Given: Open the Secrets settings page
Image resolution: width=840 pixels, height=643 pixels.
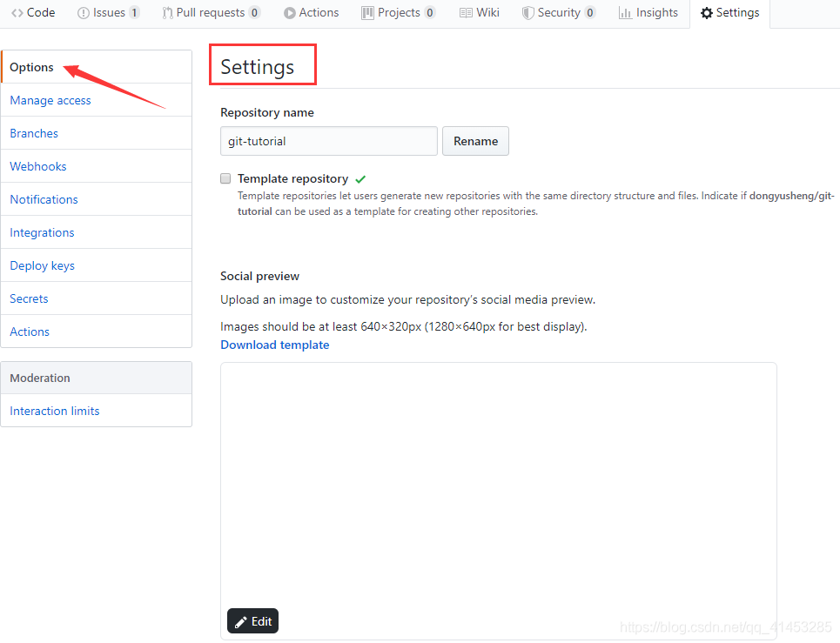Looking at the screenshot, I should tap(29, 298).
